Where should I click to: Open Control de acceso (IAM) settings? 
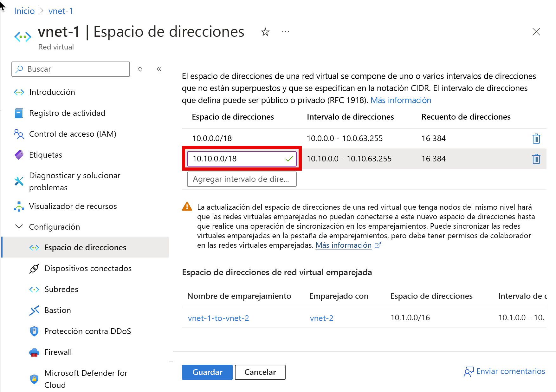pos(73,134)
